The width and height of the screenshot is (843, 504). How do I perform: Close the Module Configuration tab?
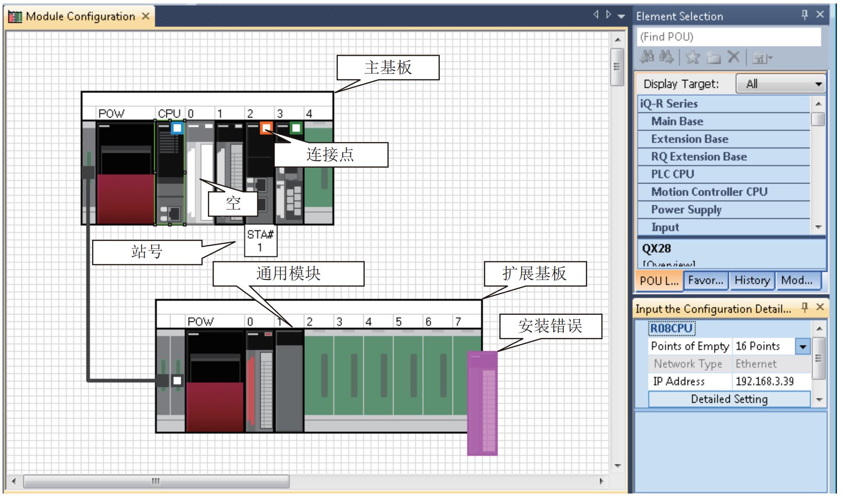tap(146, 17)
